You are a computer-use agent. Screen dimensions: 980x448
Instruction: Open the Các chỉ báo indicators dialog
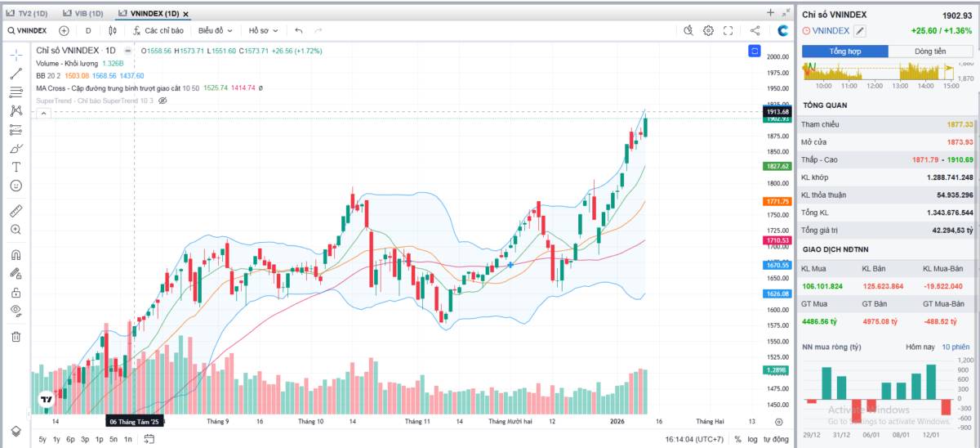click(x=158, y=30)
